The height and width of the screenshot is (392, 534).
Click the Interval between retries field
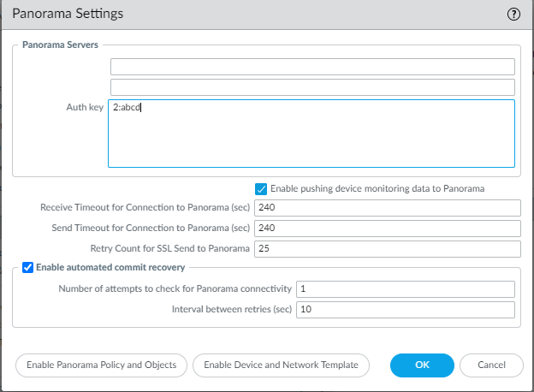[405, 309]
